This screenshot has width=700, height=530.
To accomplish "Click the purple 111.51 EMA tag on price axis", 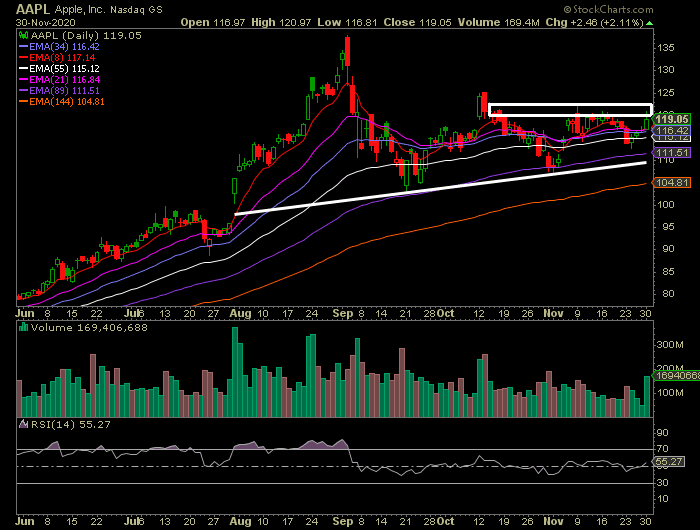I will pos(672,153).
